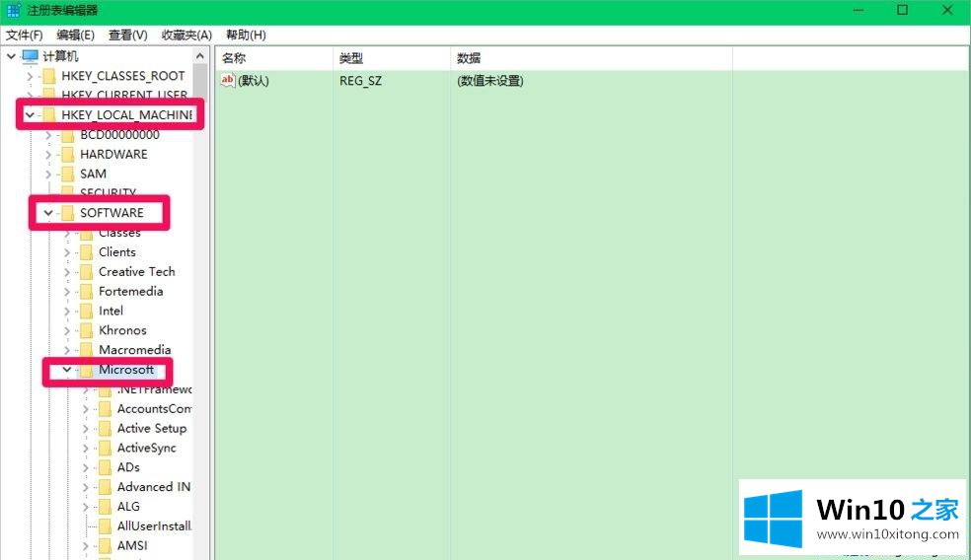The height and width of the screenshot is (560, 971).
Task: Collapse the 计算机 root node
Action: click(x=11, y=56)
